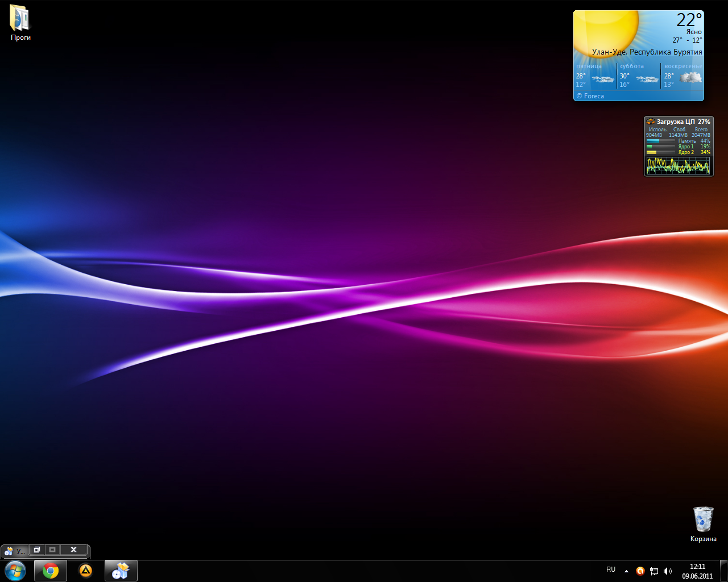
Task: Open the volume speaker control
Action: click(668, 571)
